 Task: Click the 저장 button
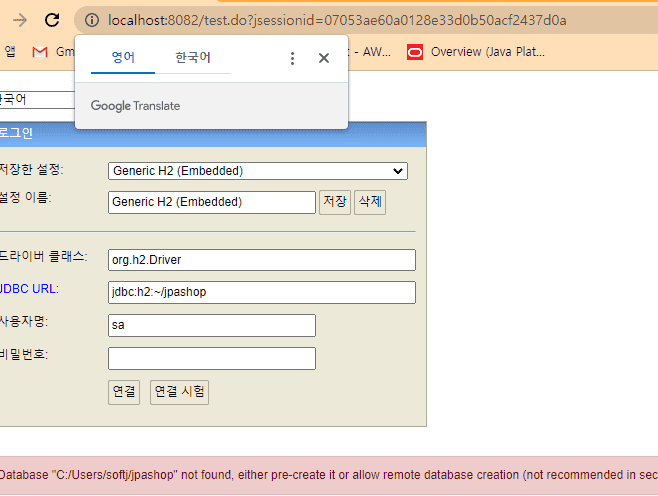[x=334, y=202]
